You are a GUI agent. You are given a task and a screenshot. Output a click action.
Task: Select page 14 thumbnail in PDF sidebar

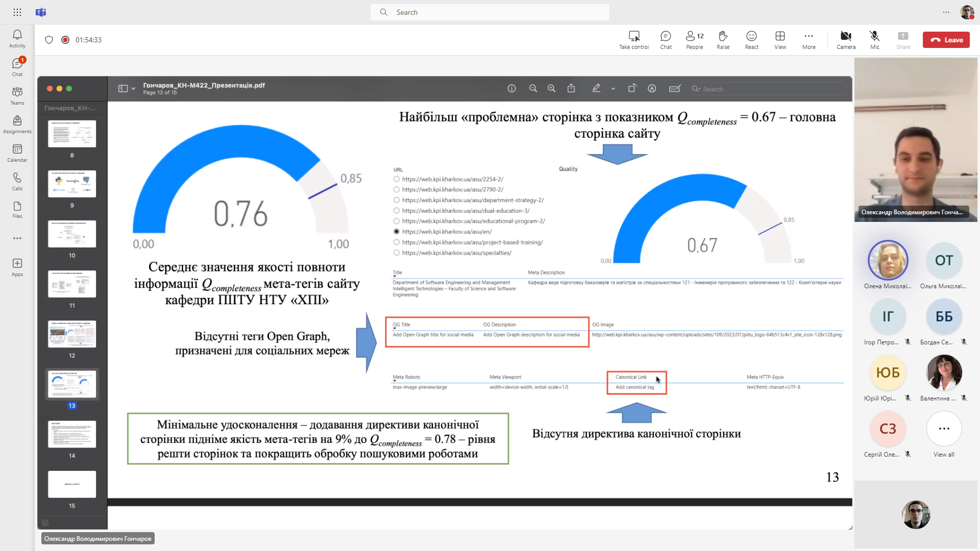72,435
